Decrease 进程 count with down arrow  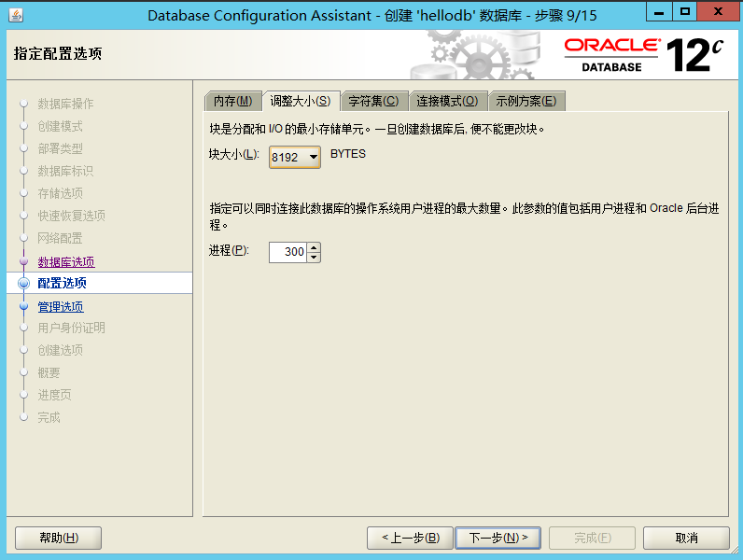[314, 258]
